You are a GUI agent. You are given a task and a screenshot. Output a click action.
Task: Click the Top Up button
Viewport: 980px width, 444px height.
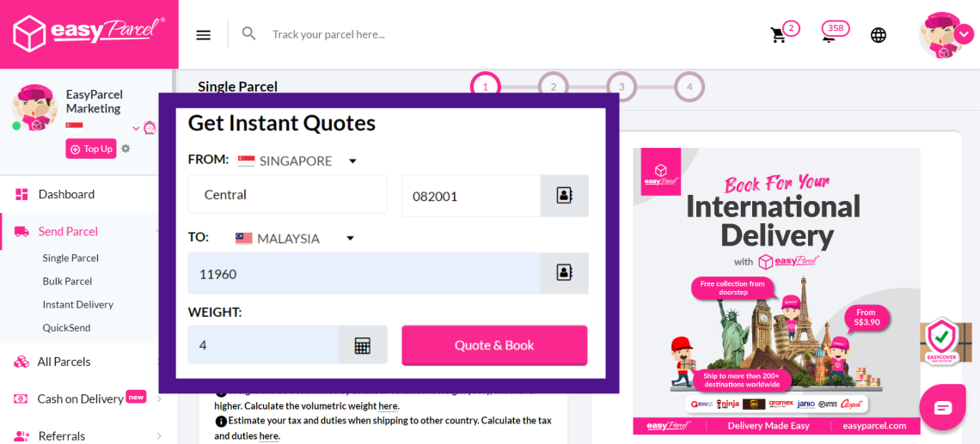coord(91,149)
